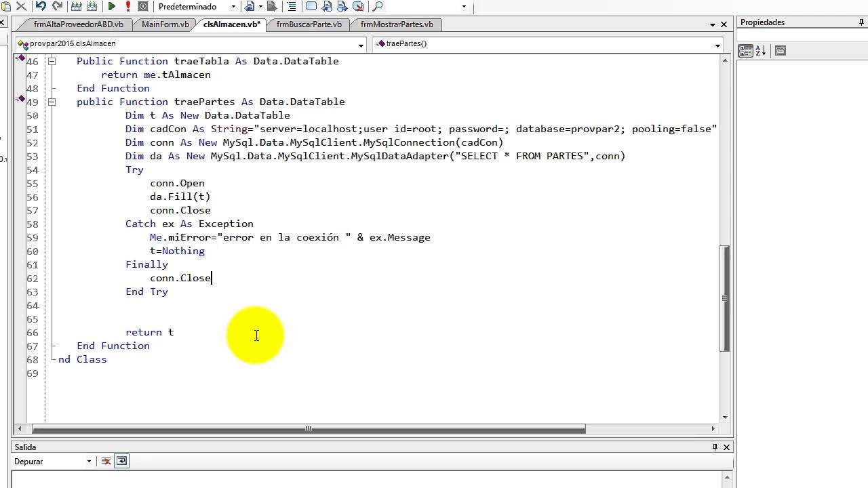Click the editor vertical scrollbar thumb

725,298
